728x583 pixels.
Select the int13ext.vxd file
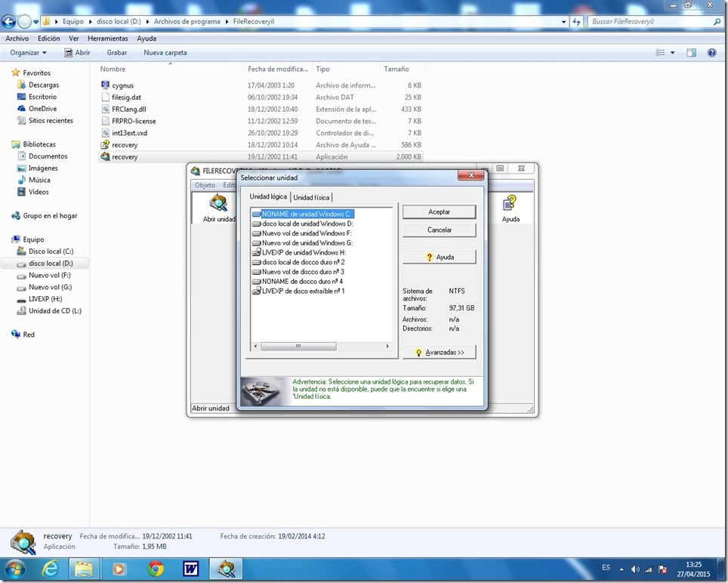[x=261, y=133]
